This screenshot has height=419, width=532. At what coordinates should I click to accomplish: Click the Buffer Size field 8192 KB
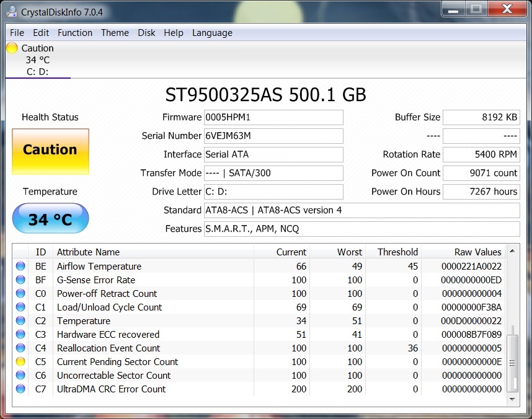[481, 117]
